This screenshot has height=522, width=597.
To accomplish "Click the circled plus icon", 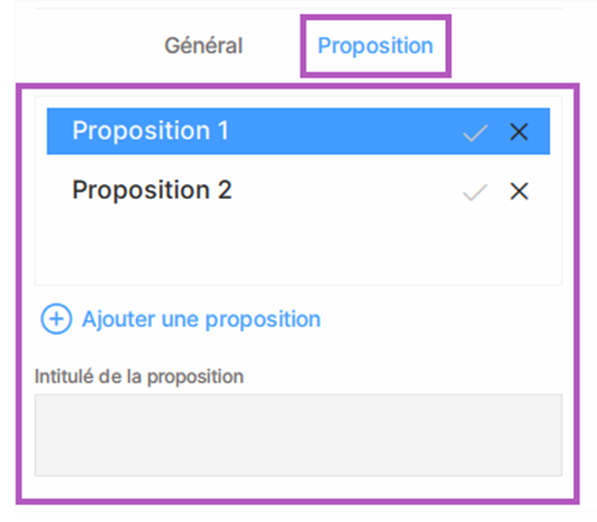I will click(x=56, y=319).
